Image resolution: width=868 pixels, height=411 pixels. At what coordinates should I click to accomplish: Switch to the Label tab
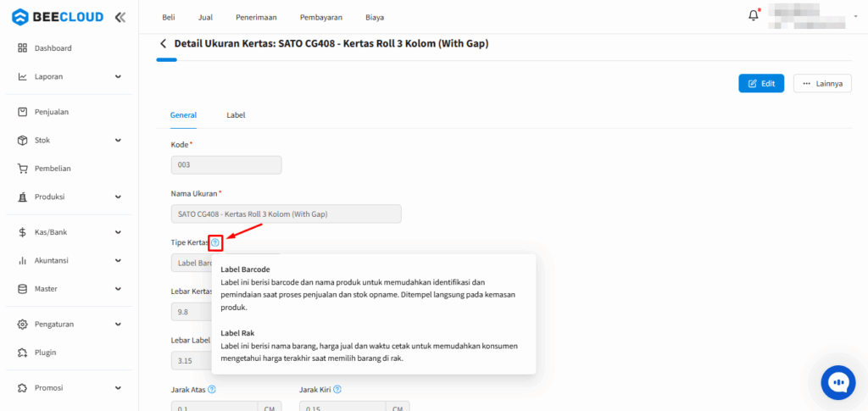click(236, 115)
